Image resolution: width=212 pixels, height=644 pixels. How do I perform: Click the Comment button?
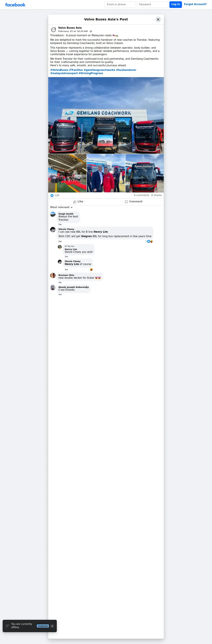[x=134, y=202]
